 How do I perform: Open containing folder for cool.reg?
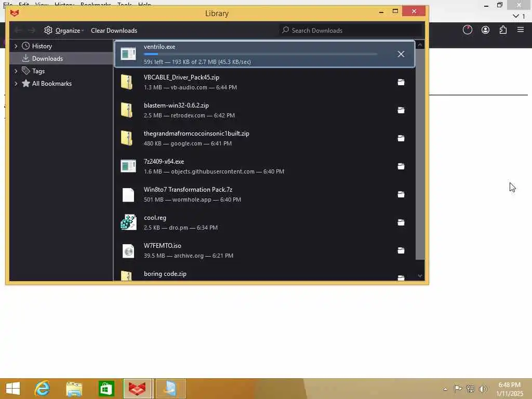coord(401,222)
